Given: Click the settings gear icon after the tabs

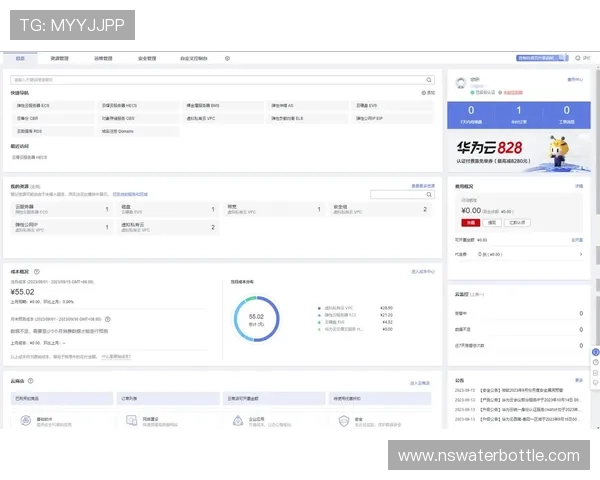Looking at the screenshot, I should [227, 58].
